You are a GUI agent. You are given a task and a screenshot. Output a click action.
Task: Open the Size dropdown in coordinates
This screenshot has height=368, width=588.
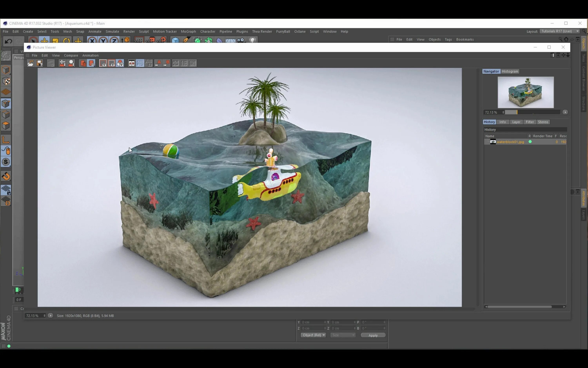click(343, 335)
